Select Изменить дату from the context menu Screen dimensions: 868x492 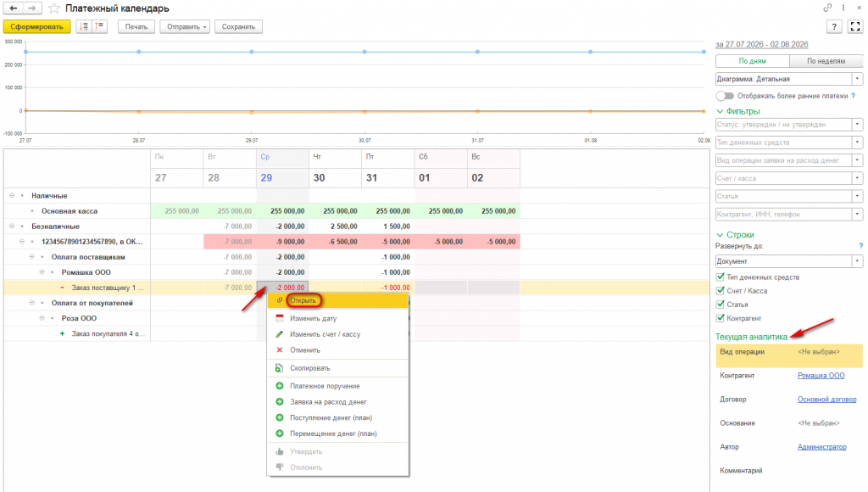(337, 319)
